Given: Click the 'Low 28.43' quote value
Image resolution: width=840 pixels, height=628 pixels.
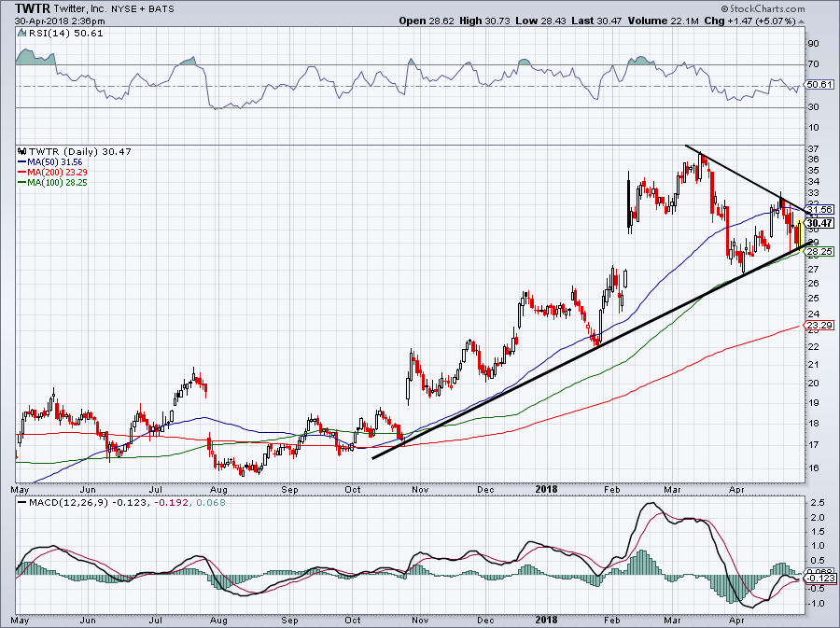Looking at the screenshot, I should [x=540, y=21].
